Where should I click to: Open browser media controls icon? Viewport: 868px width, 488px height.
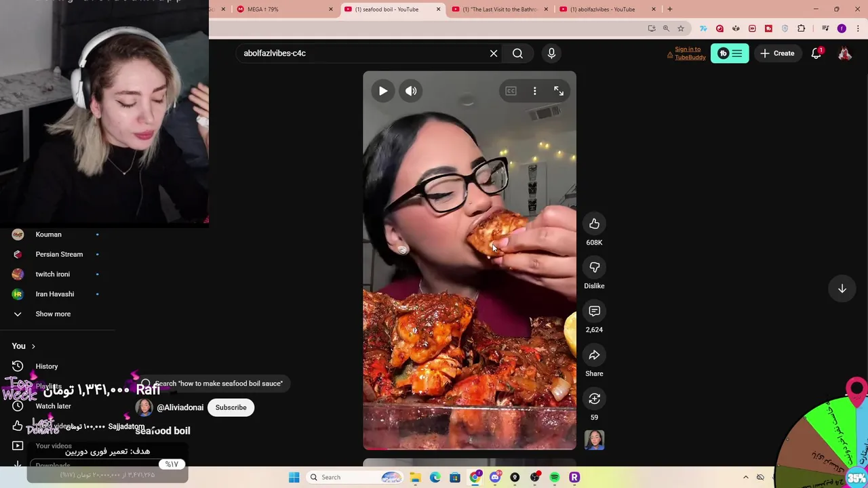click(x=825, y=28)
